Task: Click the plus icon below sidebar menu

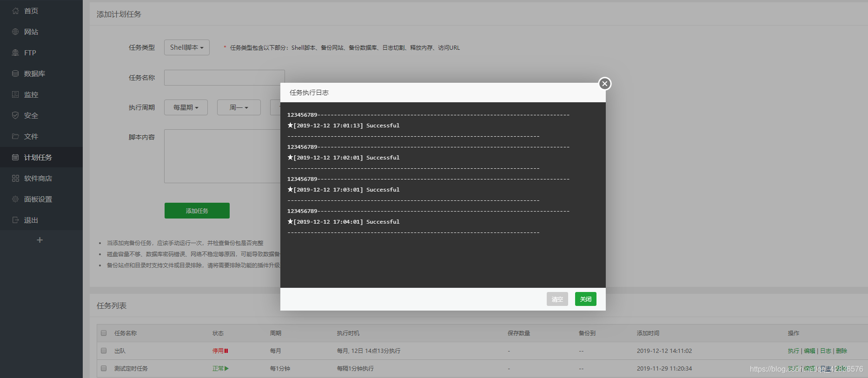Action: 40,240
